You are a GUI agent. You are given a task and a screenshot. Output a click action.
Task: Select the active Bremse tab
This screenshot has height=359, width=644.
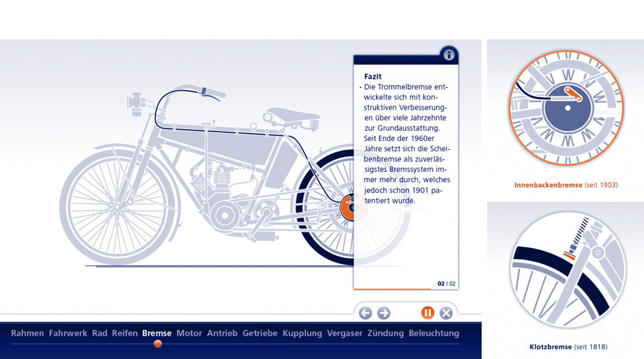click(x=157, y=333)
